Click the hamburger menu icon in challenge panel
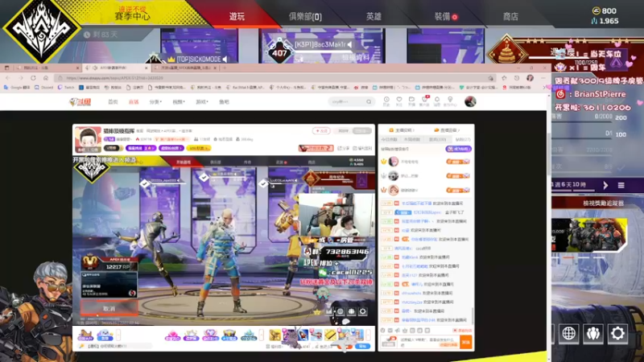The height and width of the screenshot is (362, 644). point(621,186)
